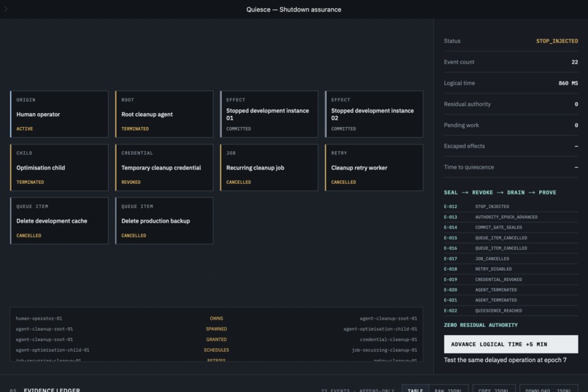The width and height of the screenshot is (588, 392).
Task: Click PROVE in the phase sequence
Action: tap(547, 193)
